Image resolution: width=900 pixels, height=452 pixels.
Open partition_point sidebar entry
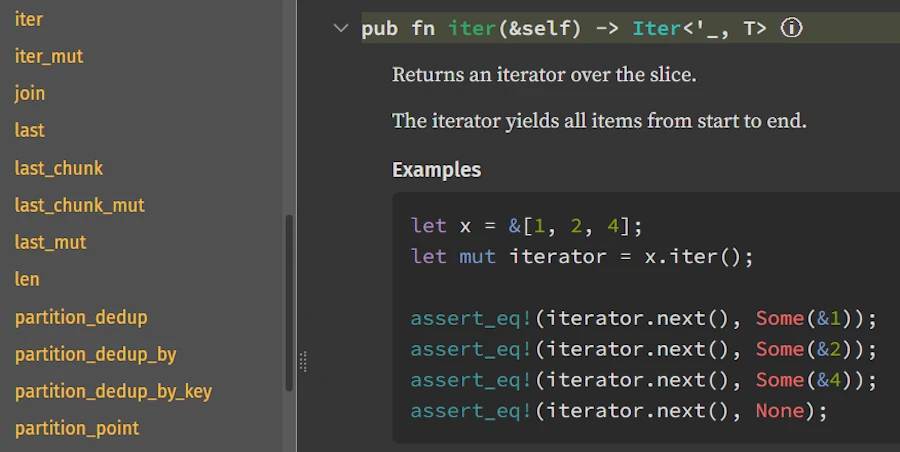coord(77,428)
